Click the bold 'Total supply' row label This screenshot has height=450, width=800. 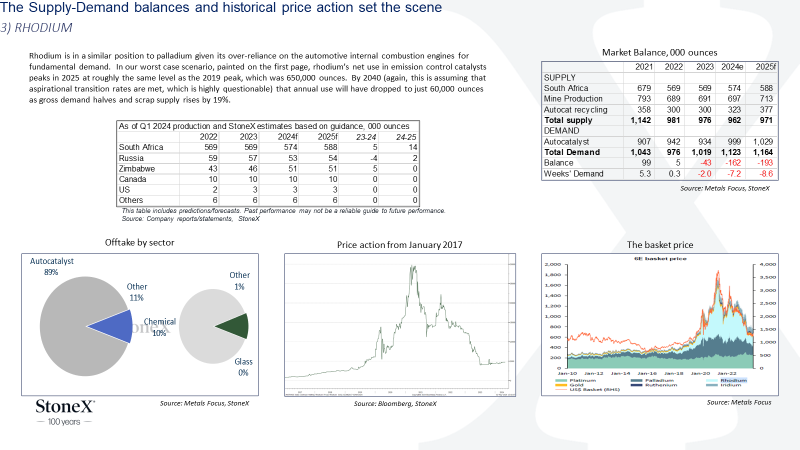coord(568,120)
